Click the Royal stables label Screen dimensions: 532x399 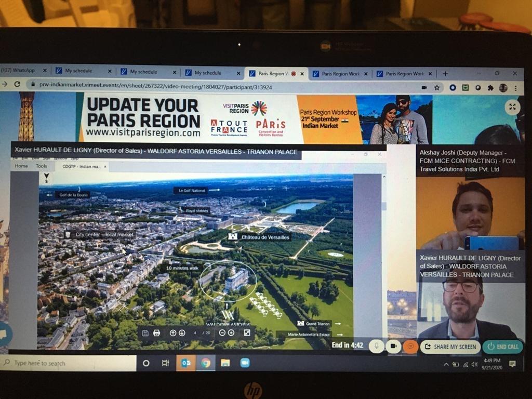(197, 211)
